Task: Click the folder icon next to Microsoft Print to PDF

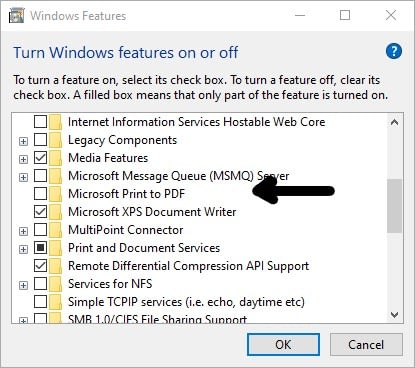Action: (x=55, y=194)
